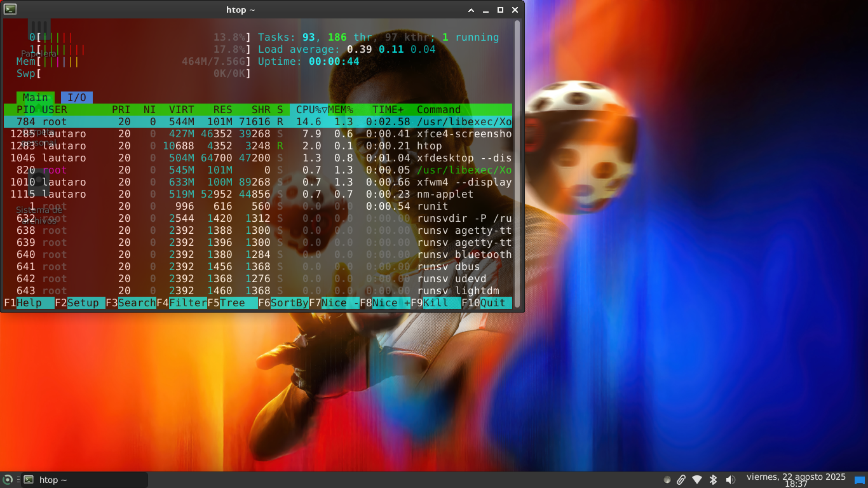Switch to htop I/O tab

coord(77,97)
